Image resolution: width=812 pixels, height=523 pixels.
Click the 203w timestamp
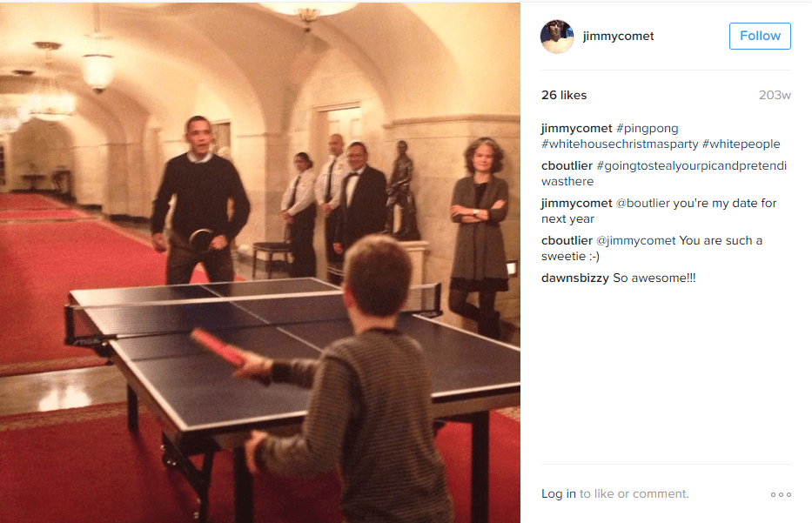coord(775,95)
